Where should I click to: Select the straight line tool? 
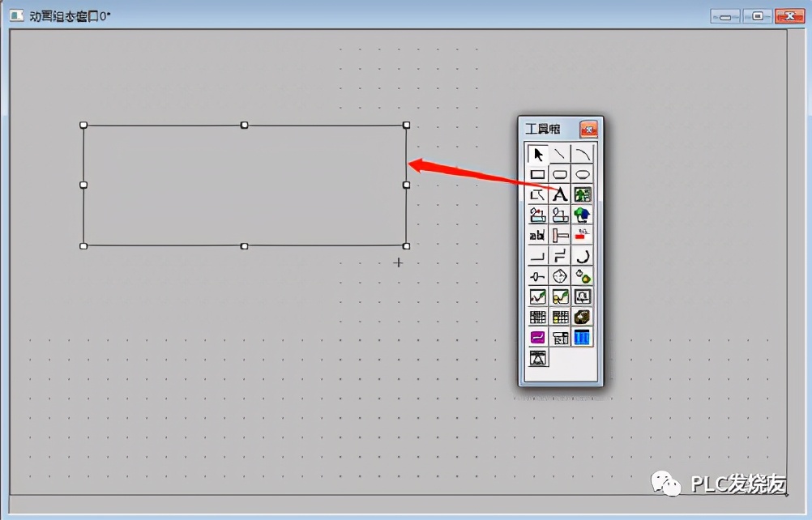(560, 154)
